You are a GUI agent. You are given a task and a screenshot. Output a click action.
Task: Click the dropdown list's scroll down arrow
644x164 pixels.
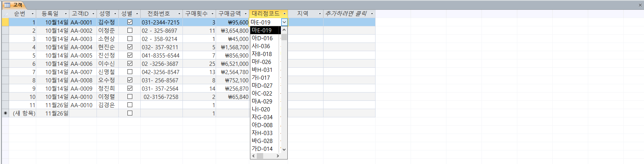tap(284, 149)
